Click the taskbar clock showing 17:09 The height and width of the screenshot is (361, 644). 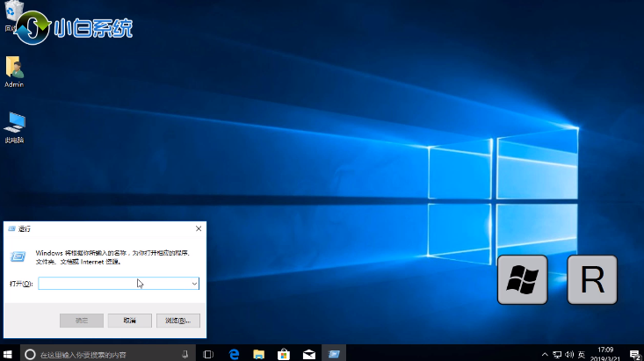coord(607,354)
